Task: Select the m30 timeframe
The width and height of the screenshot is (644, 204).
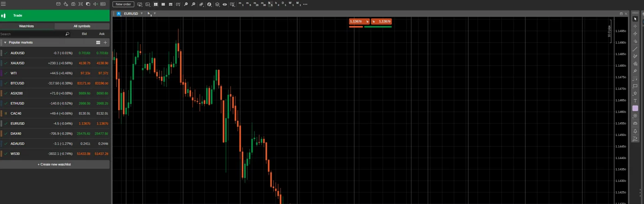Action: click(263, 4)
